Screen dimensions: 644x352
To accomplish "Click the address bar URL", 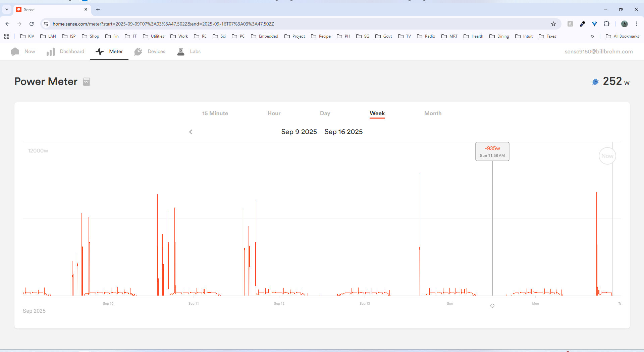I will coord(163,24).
